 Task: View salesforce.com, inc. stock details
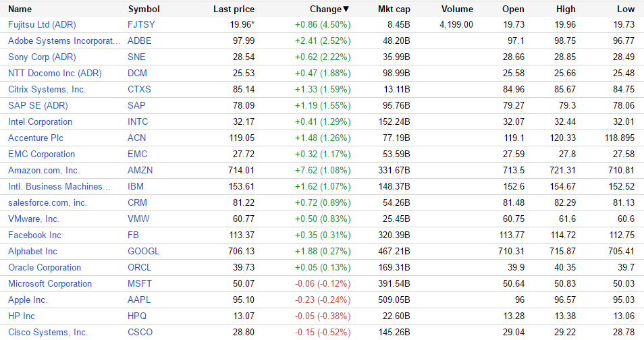click(47, 202)
